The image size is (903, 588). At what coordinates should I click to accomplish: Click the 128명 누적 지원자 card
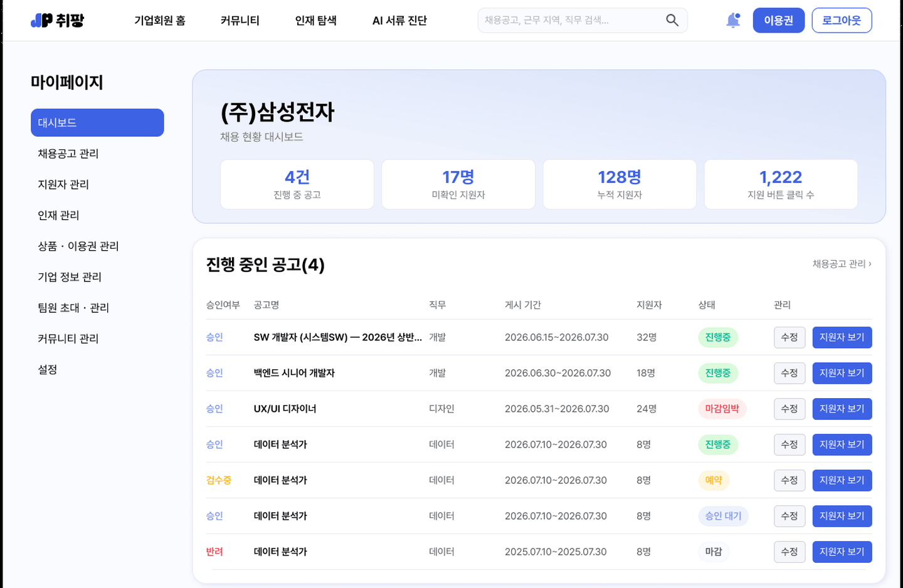pos(620,184)
